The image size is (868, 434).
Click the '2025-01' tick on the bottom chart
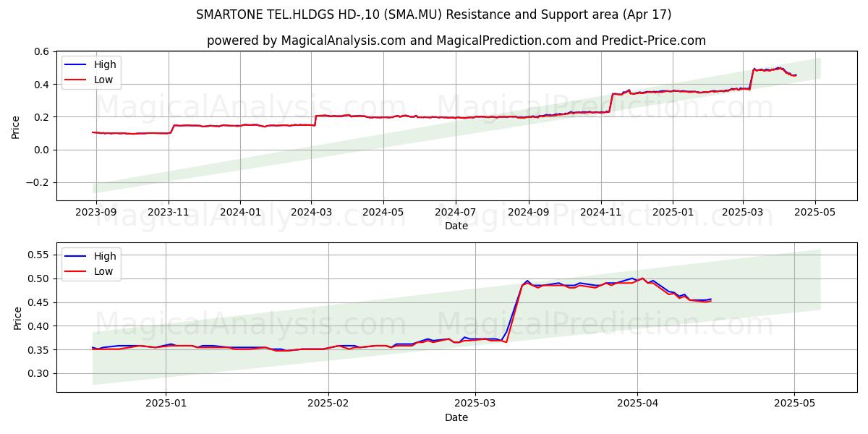[166, 404]
